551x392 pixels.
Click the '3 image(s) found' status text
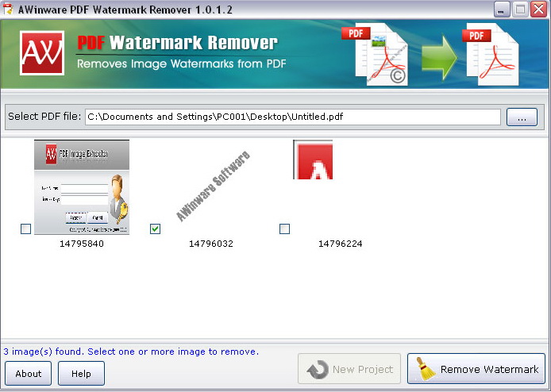[131, 352]
